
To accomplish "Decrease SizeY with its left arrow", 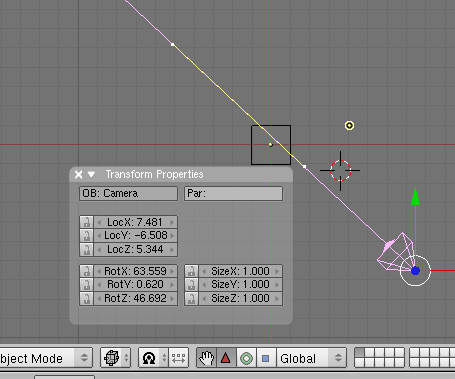I will point(204,285).
